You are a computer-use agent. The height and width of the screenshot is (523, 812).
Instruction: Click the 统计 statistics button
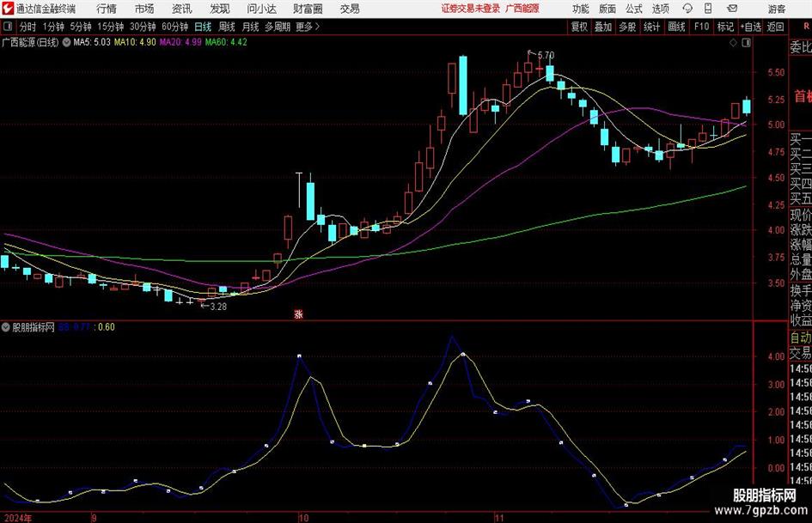651,27
